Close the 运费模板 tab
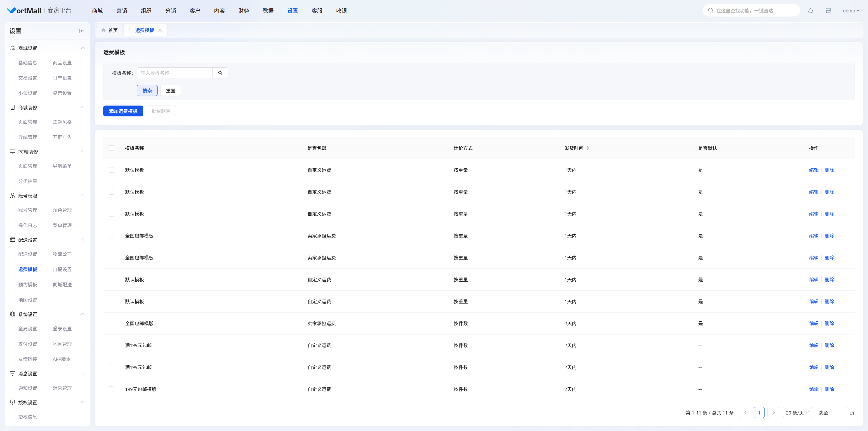This screenshot has width=868, height=431. 160,30
